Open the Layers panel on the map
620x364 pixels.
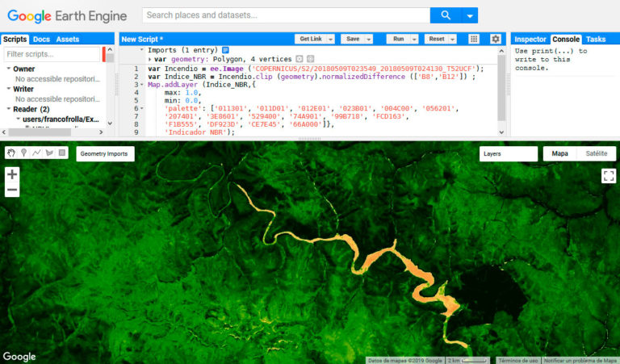click(509, 153)
